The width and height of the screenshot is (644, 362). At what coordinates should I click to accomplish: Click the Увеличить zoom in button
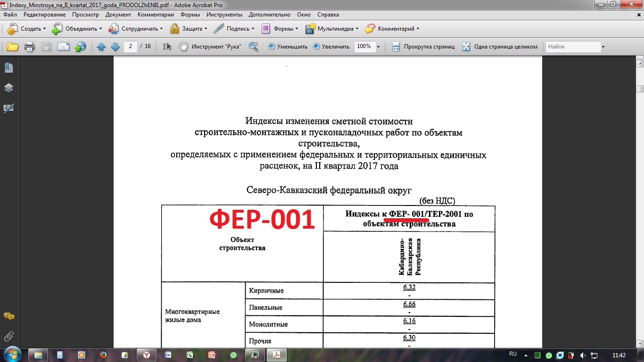click(331, 47)
